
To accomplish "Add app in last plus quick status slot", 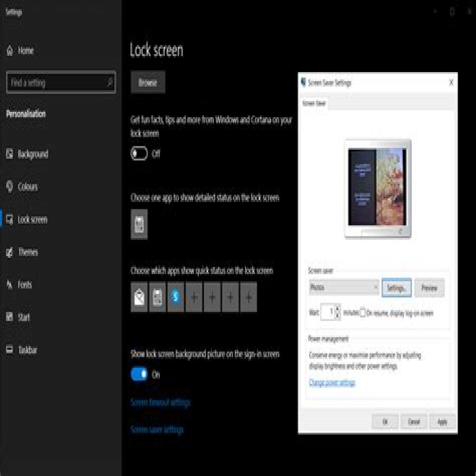I will 249,297.
